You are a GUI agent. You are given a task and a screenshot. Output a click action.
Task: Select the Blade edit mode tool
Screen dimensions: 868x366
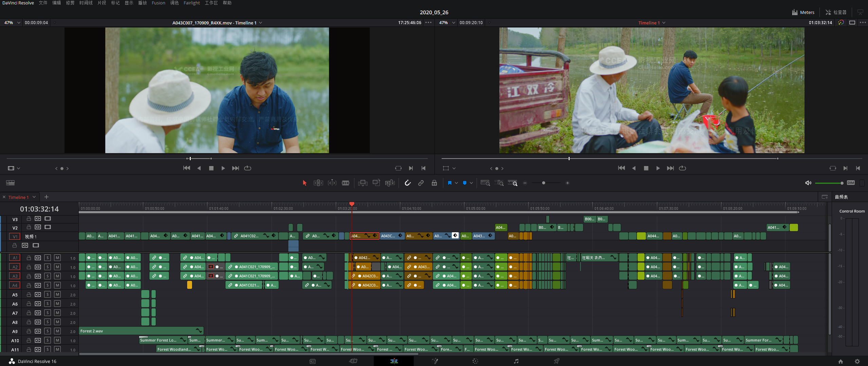tap(345, 183)
